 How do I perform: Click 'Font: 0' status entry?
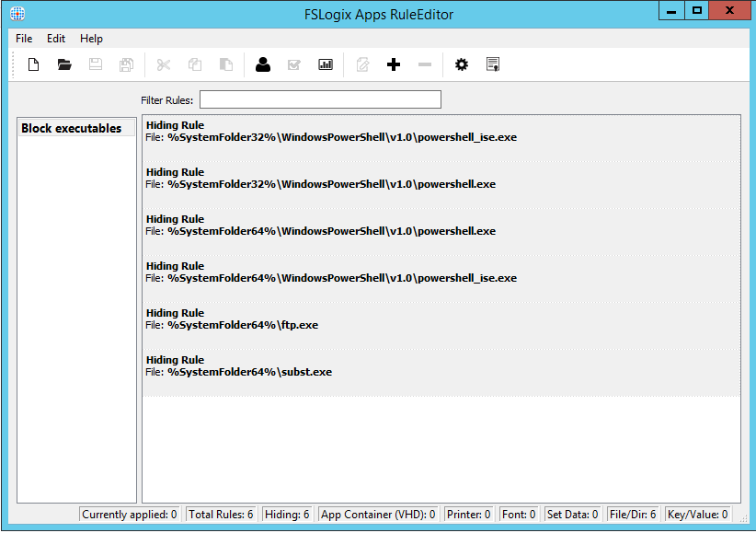click(x=519, y=515)
